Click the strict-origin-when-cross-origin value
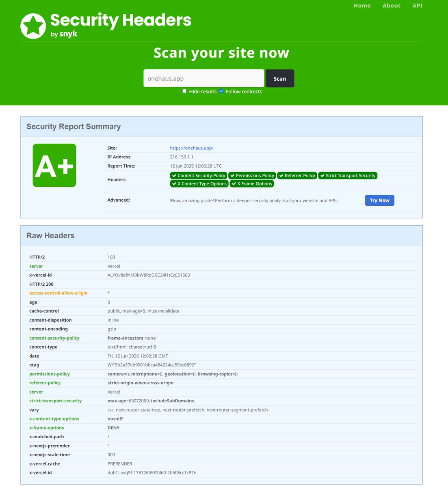 [141, 383]
